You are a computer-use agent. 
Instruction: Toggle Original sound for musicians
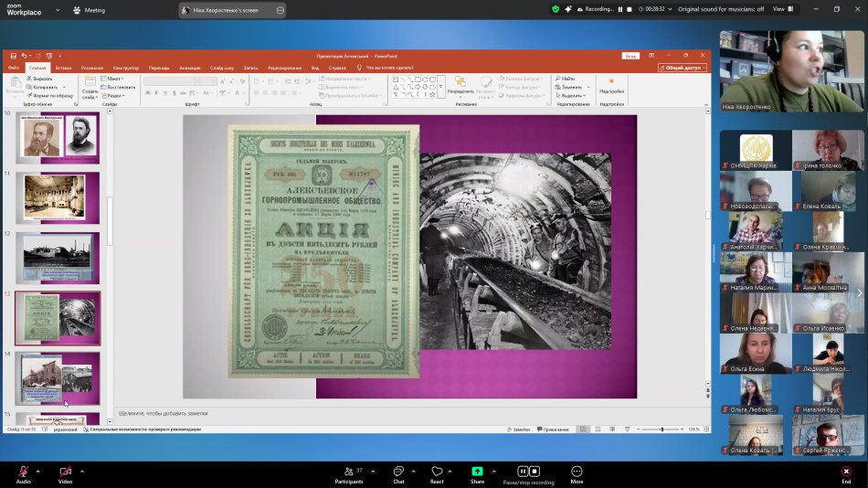722,9
